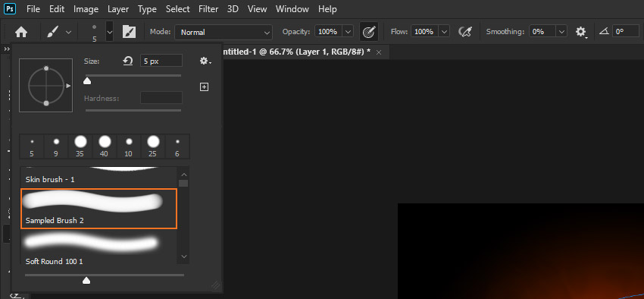This screenshot has width=644, height=299.
Task: Click the brush panel settings gear
Action: click(205, 61)
